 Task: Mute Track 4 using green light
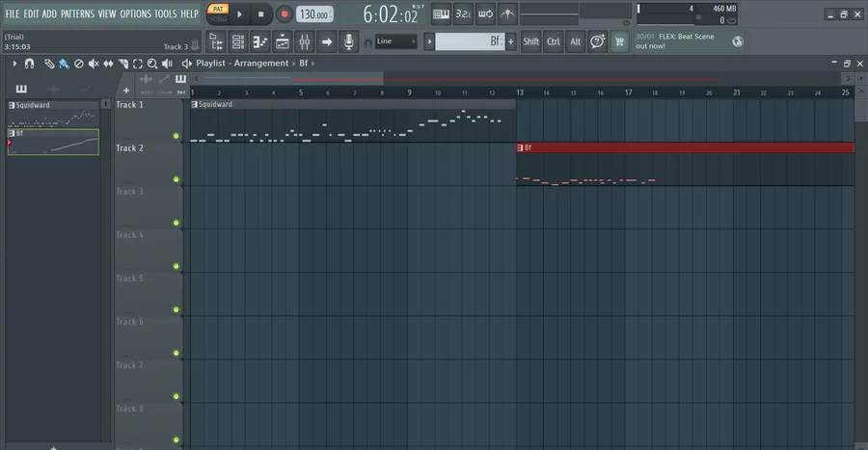(176, 267)
